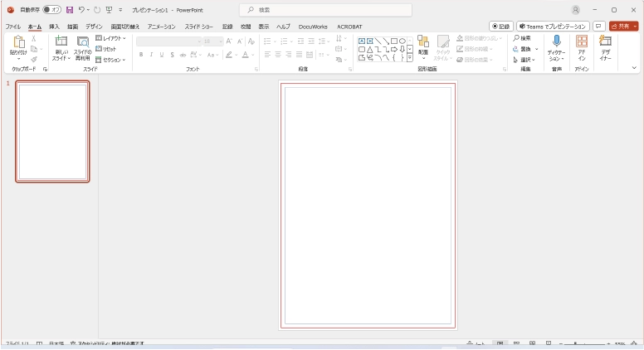Click the red 共有 (Share) button

point(624,27)
